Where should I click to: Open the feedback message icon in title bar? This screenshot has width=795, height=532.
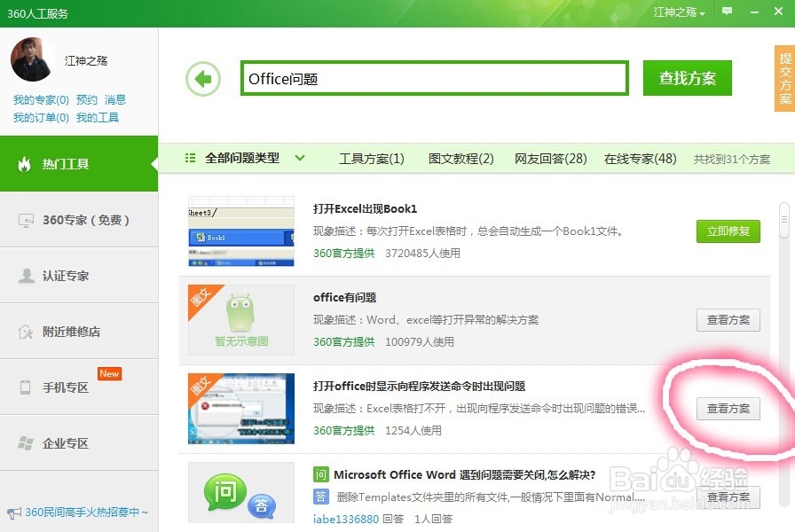(727, 12)
